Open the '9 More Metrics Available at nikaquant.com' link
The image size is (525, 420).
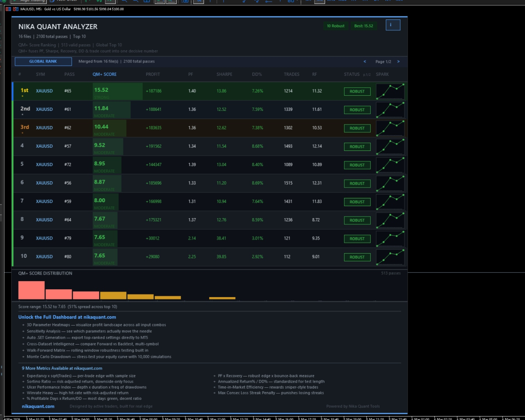point(62,368)
